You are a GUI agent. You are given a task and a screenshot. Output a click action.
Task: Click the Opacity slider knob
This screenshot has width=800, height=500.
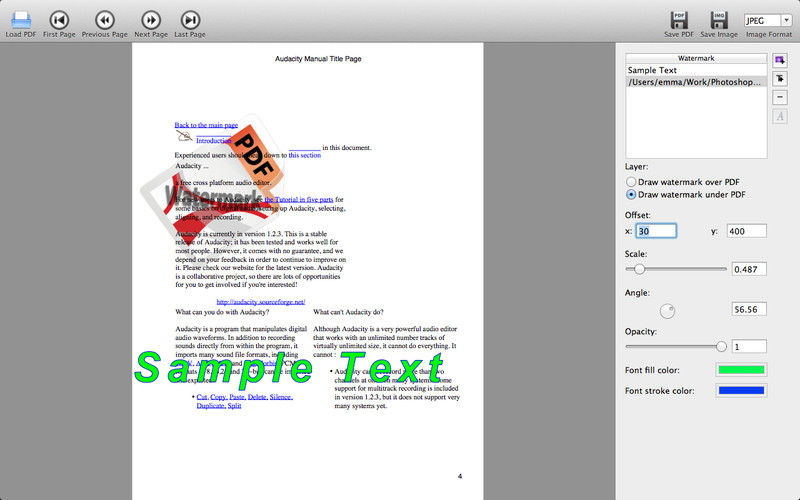click(721, 346)
